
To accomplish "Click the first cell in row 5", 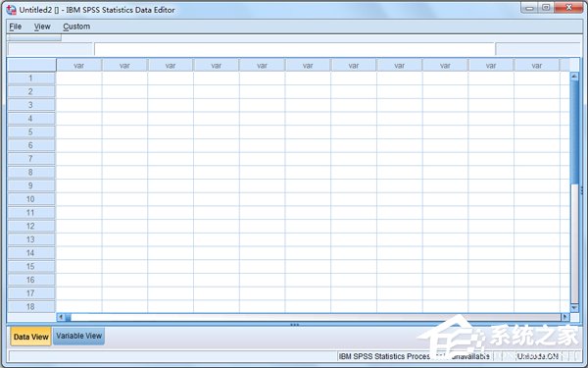I will [79, 131].
